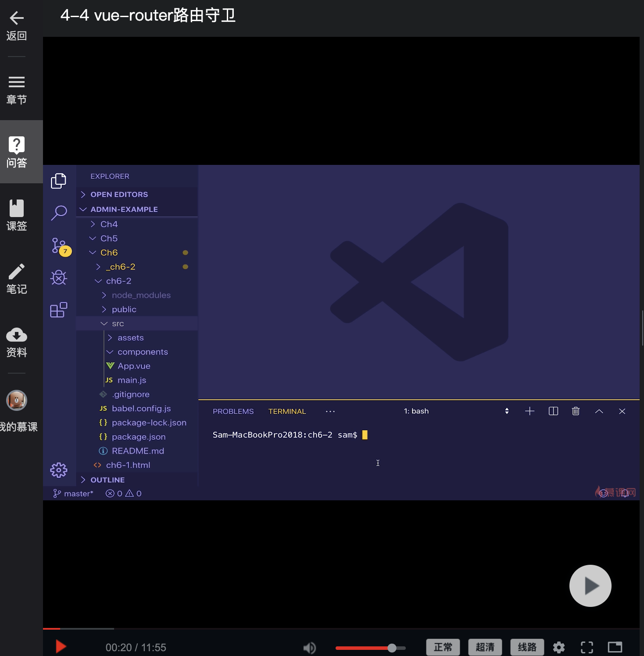Collapse the components folder

(x=137, y=352)
